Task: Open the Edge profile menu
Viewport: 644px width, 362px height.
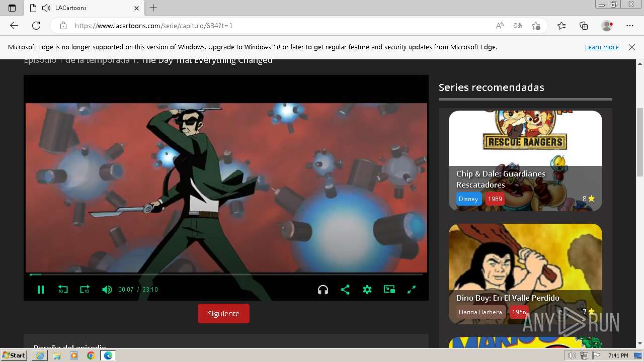Action: (x=607, y=26)
